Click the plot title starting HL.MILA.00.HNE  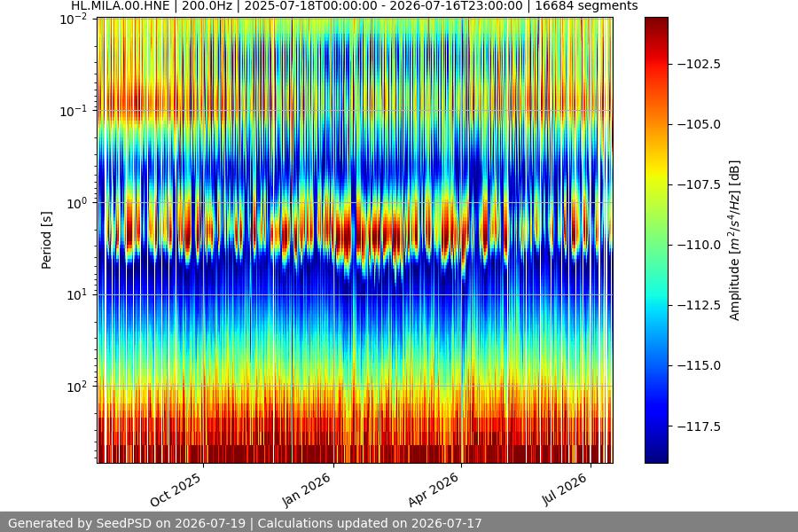point(354,6)
